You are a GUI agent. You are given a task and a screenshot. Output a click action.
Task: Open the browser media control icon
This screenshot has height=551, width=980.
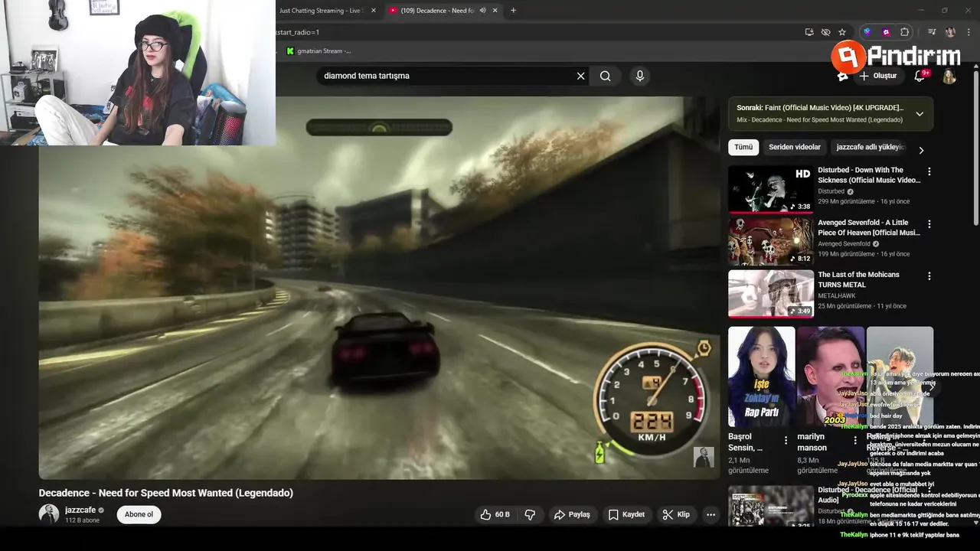pyautogui.click(x=932, y=32)
